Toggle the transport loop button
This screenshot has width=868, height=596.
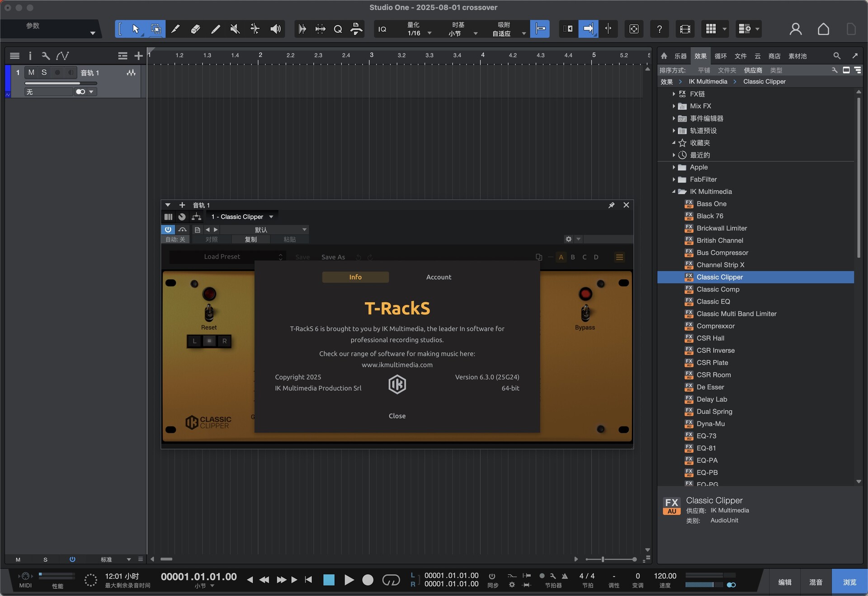(x=391, y=580)
